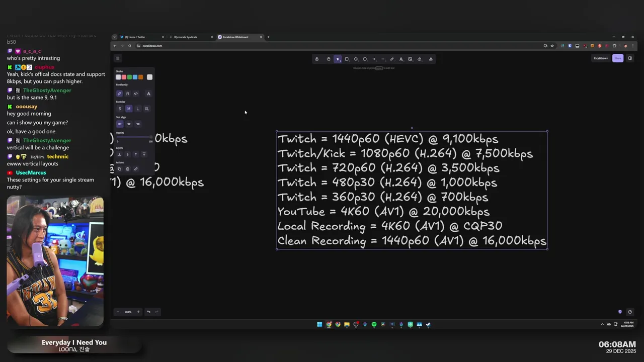Set font size to L
The width and height of the screenshot is (644, 362).
[x=137, y=109]
